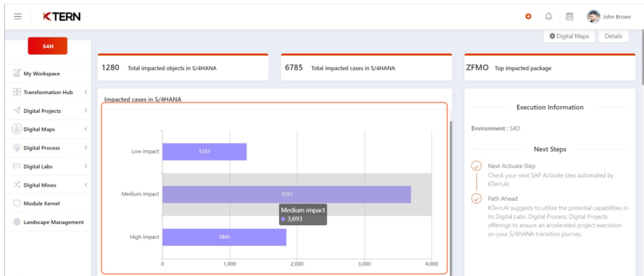
Task: Open the hamburger menu icon
Action: tap(17, 16)
